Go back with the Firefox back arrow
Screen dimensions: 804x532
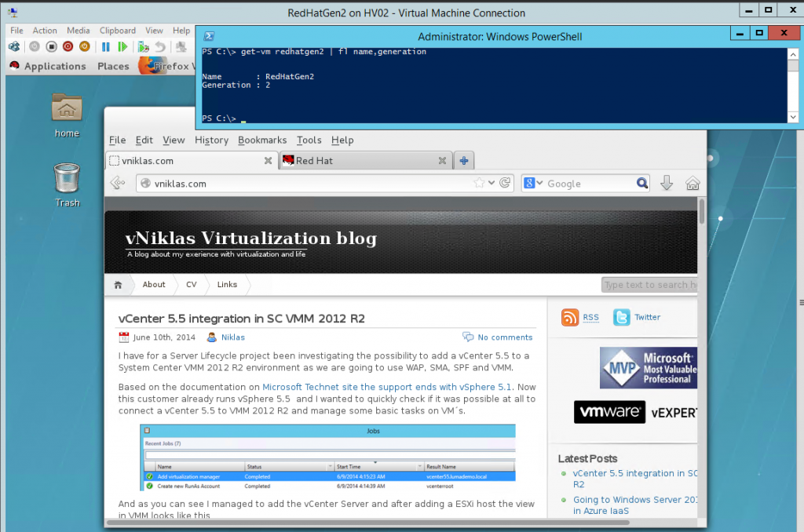tap(118, 183)
